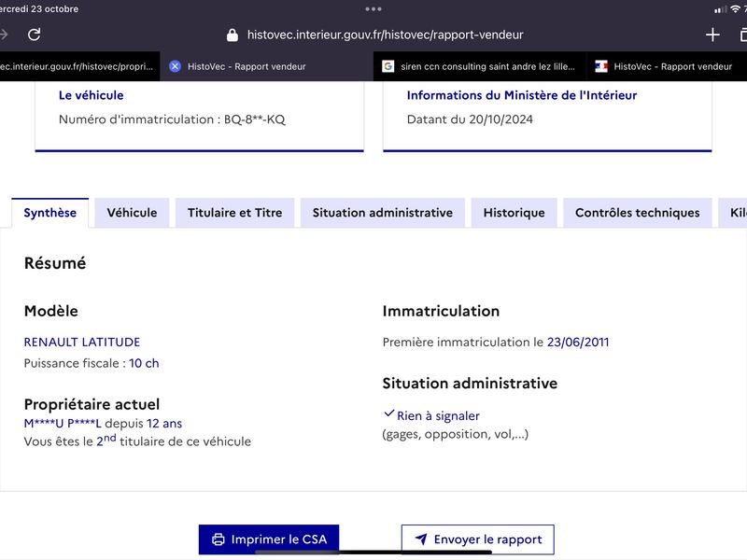Screen dimensions: 747x560
Task: Go forward with the arrow icon
Action: 4,35
